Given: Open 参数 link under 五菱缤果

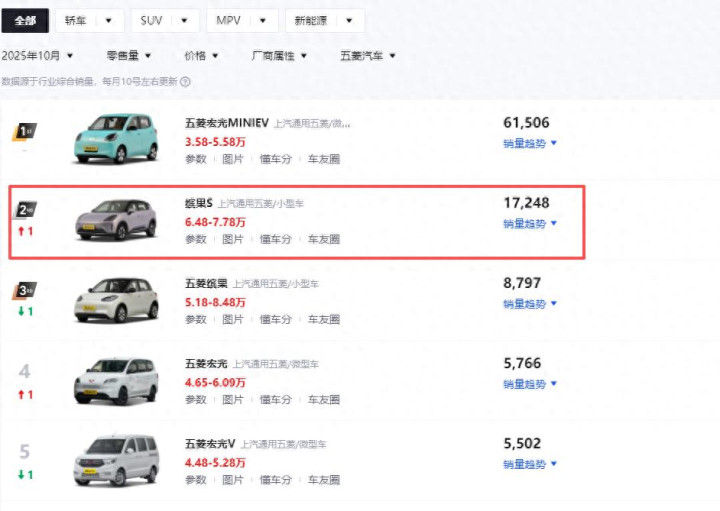Looking at the screenshot, I should coord(196,319).
